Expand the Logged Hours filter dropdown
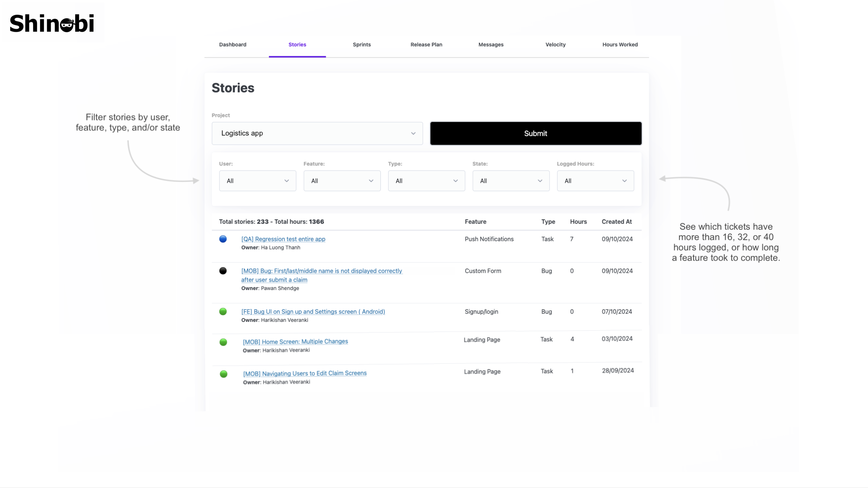Viewport: 868px width, 488px height. (595, 181)
